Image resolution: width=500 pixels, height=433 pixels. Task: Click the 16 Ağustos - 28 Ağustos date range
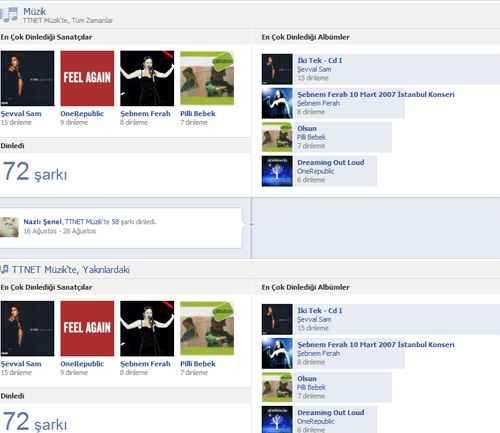tap(60, 231)
